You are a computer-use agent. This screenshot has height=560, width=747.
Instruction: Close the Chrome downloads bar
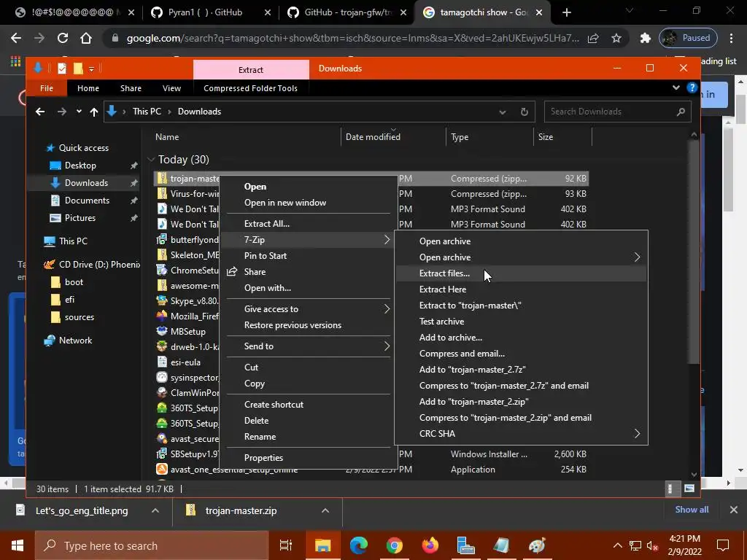click(x=734, y=510)
